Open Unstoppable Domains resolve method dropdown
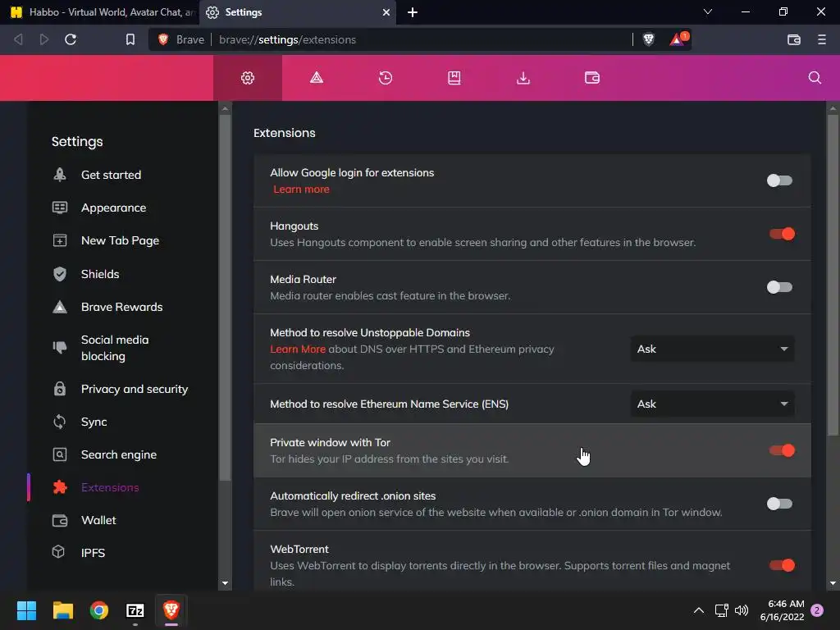Viewport: 840px width, 630px height. (x=713, y=349)
